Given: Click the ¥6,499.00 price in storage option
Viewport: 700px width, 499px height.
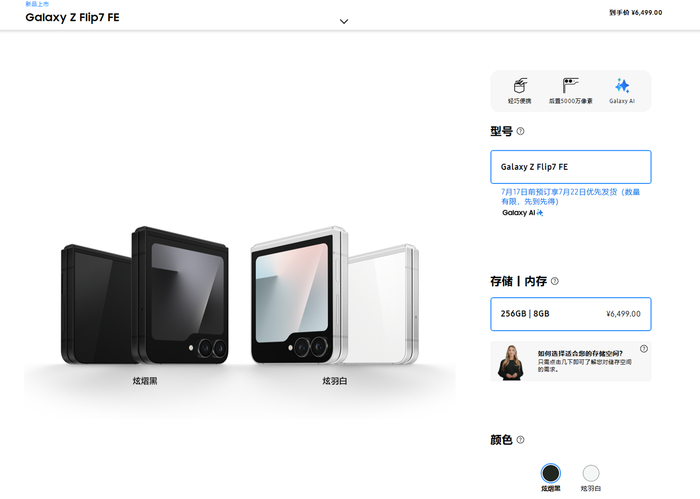Looking at the screenshot, I should click(623, 314).
